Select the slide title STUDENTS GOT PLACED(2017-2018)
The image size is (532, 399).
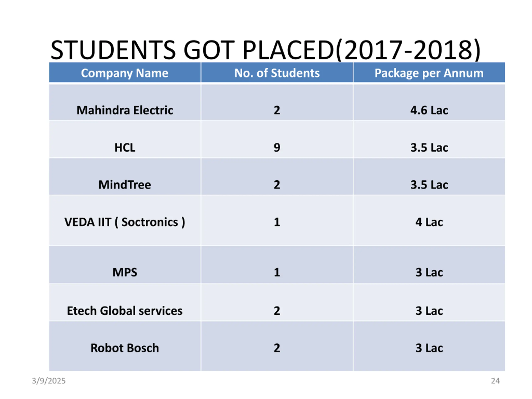[x=266, y=50]
